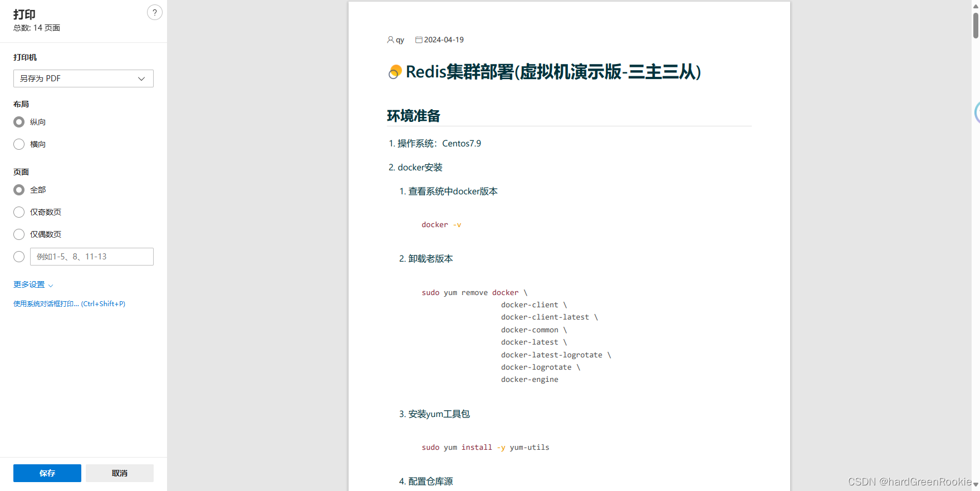The height and width of the screenshot is (491, 980).
Task: Choose 仅偶数页 even pages only
Action: point(19,234)
